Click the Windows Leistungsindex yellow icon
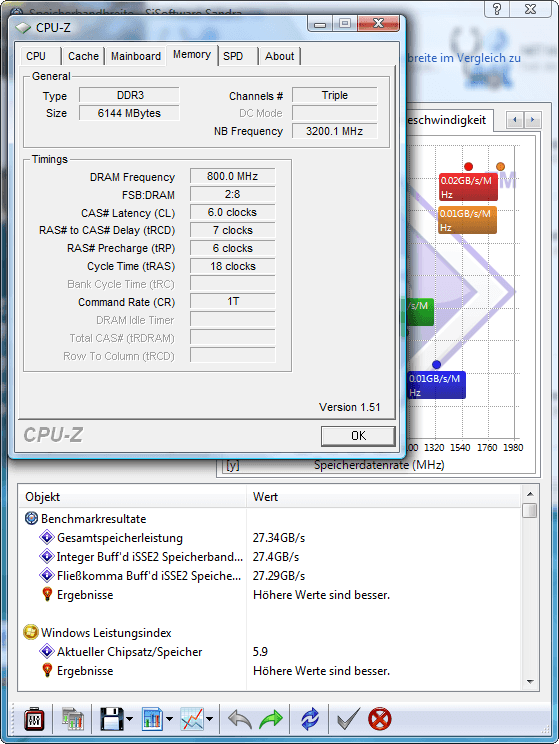The height and width of the screenshot is (744, 559). coord(31,632)
